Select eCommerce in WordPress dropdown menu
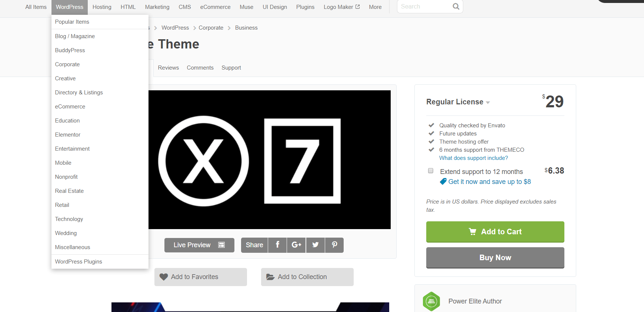The width and height of the screenshot is (644, 312). pos(100,107)
